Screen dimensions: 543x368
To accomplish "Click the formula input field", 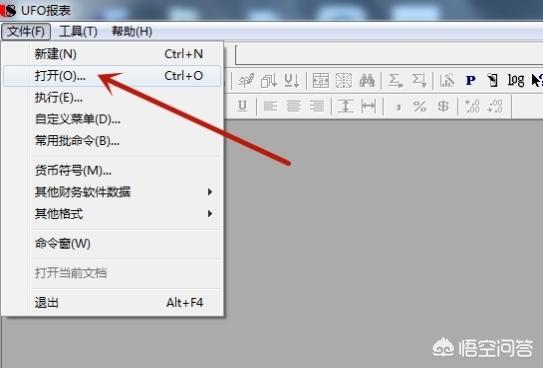I will point(389,54).
